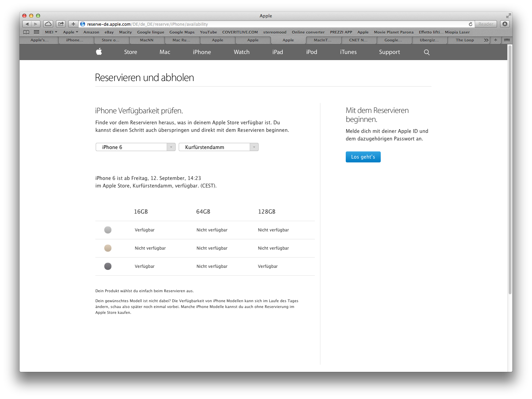This screenshot has width=532, height=399.
Task: Click the Apple logo in site navigation
Action: pos(99,52)
